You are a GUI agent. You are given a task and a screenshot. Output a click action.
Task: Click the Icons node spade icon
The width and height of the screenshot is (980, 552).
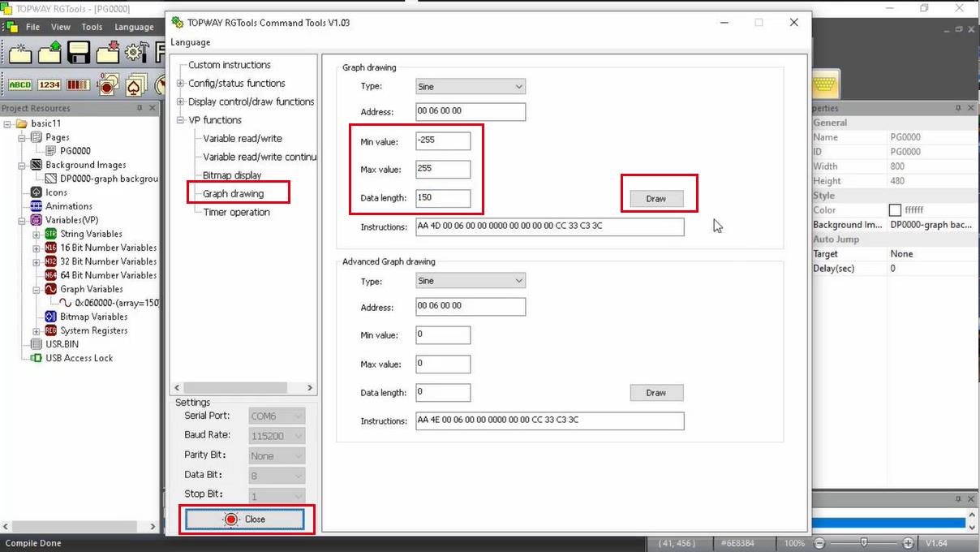click(36, 192)
